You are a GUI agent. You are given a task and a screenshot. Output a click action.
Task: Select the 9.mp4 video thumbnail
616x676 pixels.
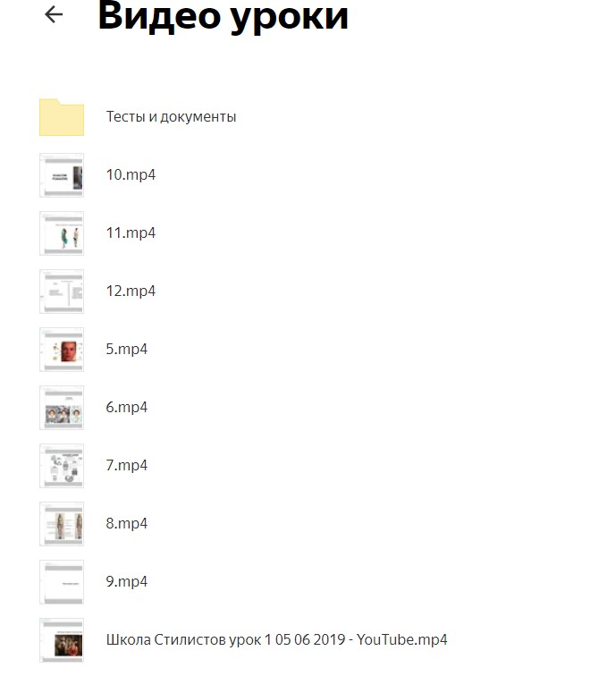tap(62, 582)
